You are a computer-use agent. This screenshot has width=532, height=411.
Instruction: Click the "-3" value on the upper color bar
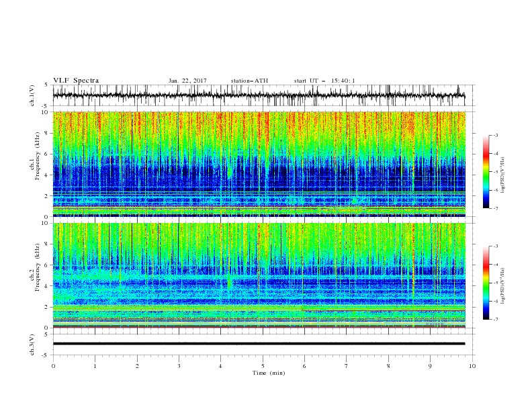click(495, 135)
